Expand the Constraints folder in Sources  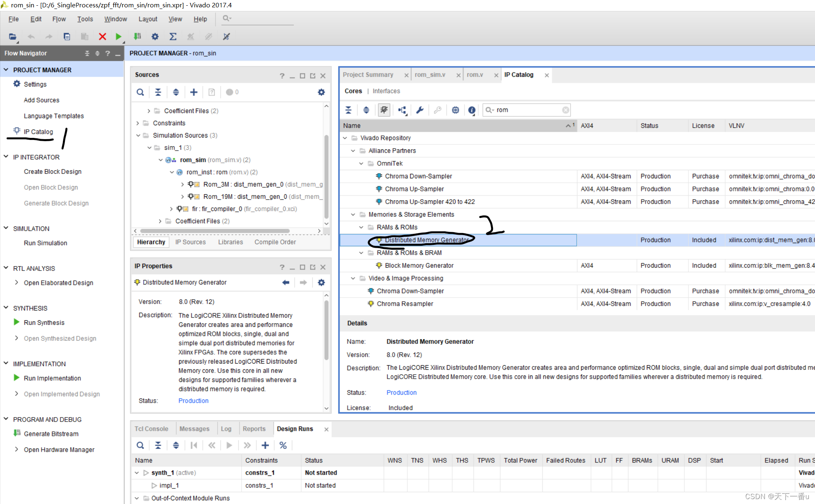pyautogui.click(x=138, y=123)
